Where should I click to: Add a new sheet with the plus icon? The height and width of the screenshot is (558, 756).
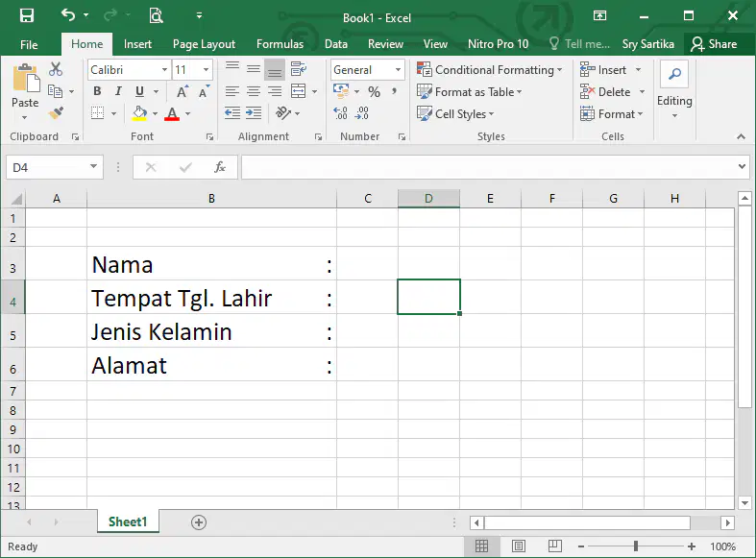point(199,522)
